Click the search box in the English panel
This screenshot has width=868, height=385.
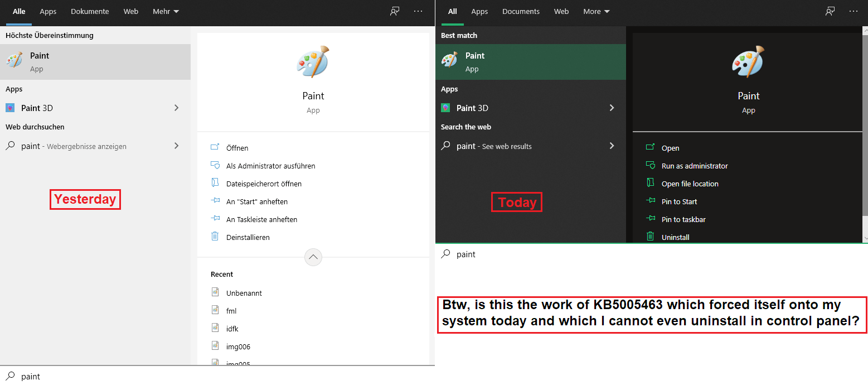tap(651, 254)
